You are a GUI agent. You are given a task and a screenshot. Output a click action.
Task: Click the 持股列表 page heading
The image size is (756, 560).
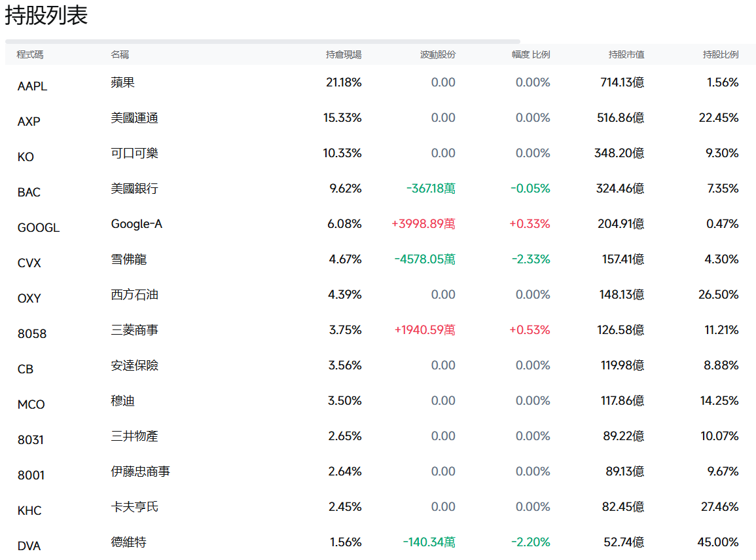coord(46,15)
